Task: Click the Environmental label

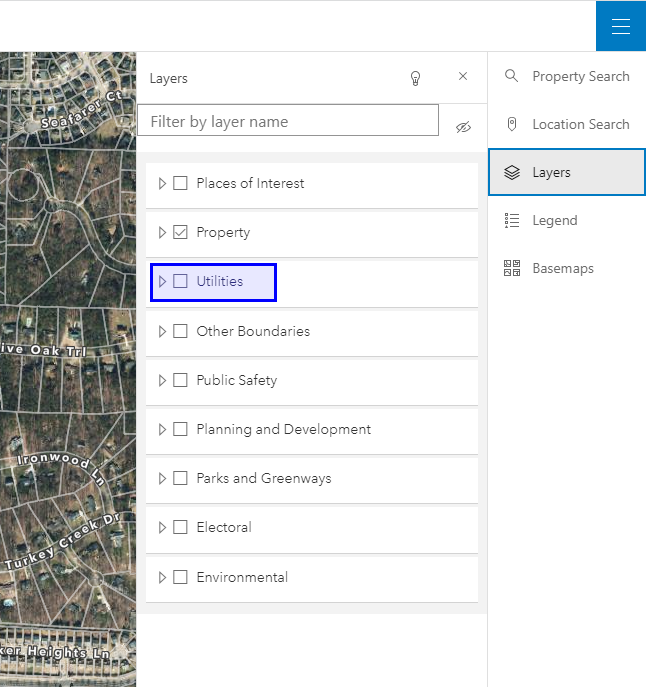Action: tap(242, 577)
